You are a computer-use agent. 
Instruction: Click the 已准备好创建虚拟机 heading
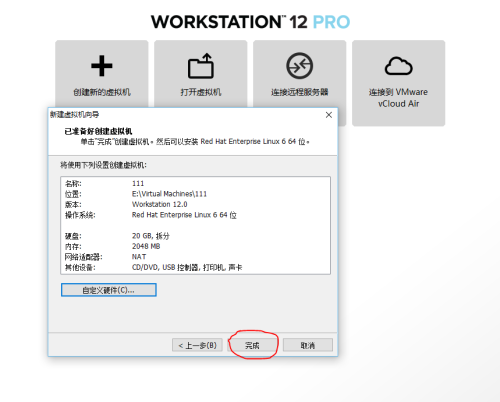click(x=98, y=131)
